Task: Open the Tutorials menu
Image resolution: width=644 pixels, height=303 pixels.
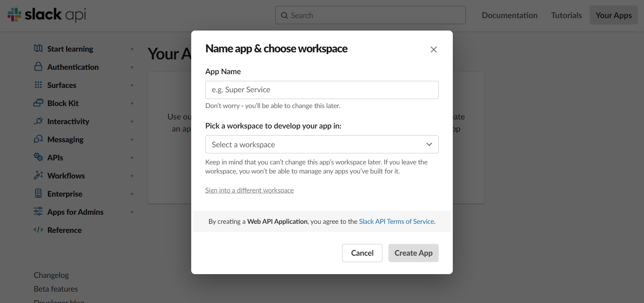Action: click(566, 15)
